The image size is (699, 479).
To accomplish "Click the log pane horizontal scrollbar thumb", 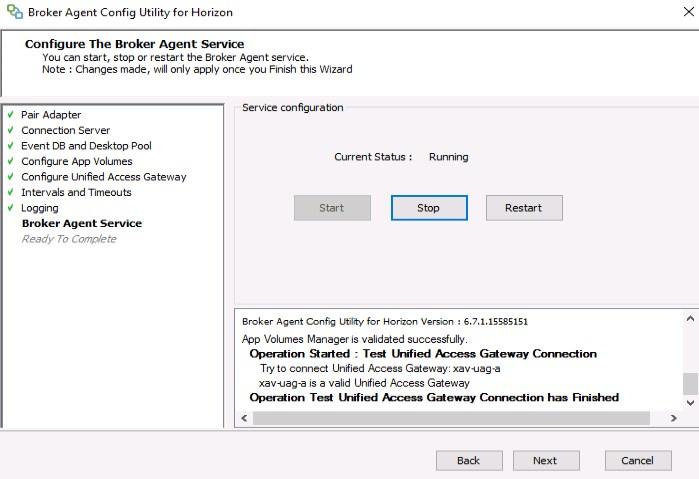I will [x=451, y=418].
